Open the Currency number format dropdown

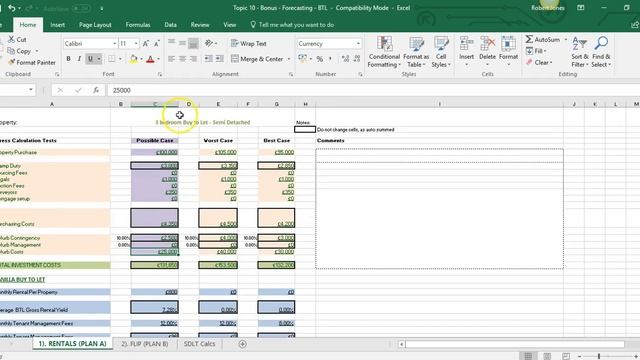click(358, 43)
